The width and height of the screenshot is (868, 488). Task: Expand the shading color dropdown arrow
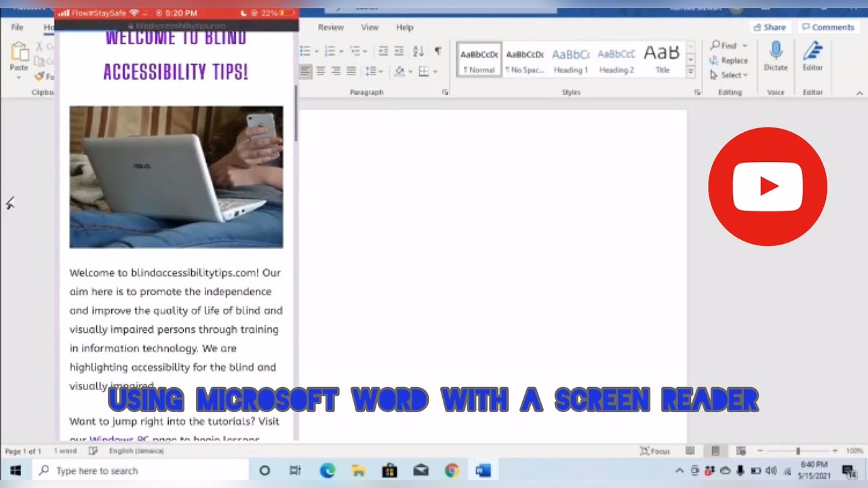410,71
